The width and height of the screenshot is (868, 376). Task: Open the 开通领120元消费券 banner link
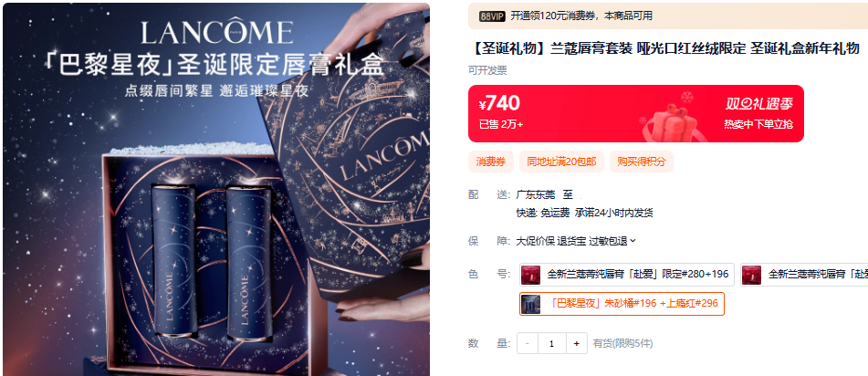[x=581, y=16]
